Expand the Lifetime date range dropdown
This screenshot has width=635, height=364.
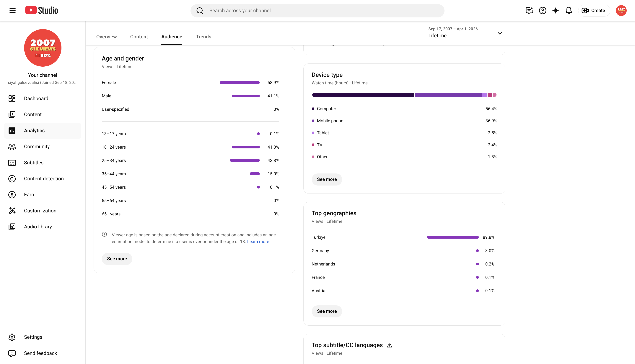coord(465,33)
